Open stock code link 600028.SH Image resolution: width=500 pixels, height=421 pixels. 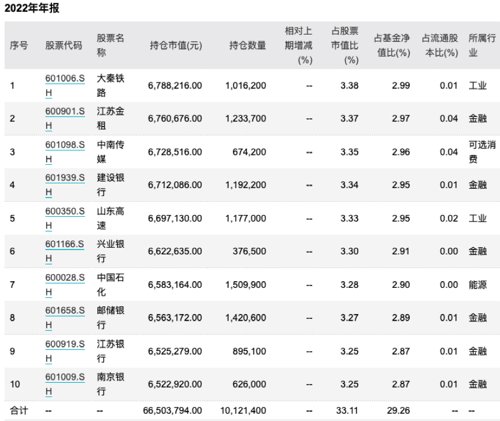pos(65,284)
